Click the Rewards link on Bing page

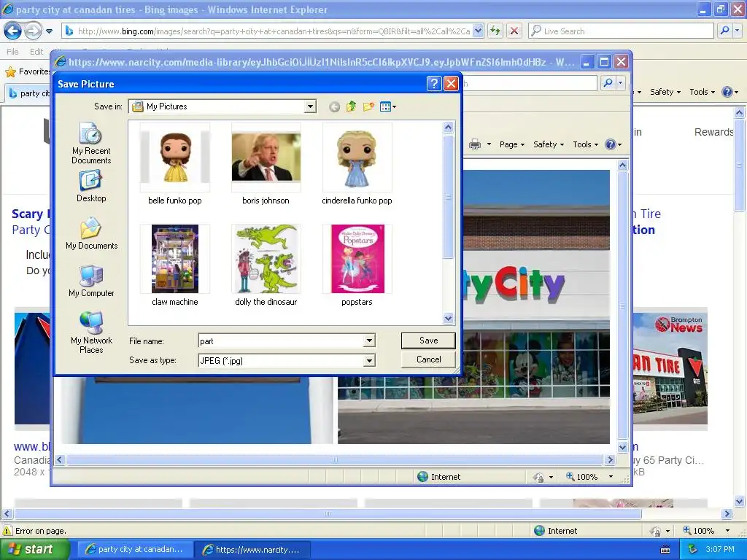(x=713, y=132)
